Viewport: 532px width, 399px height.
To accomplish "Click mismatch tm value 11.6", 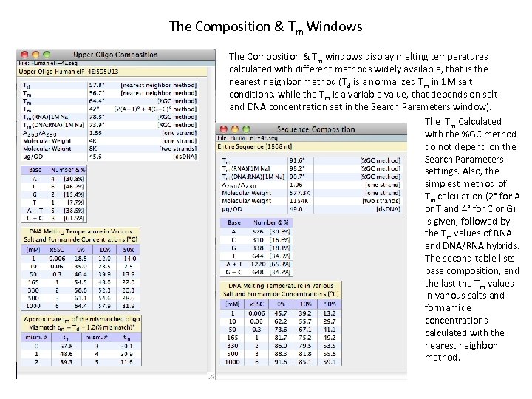I will pyautogui.click(x=126, y=362).
